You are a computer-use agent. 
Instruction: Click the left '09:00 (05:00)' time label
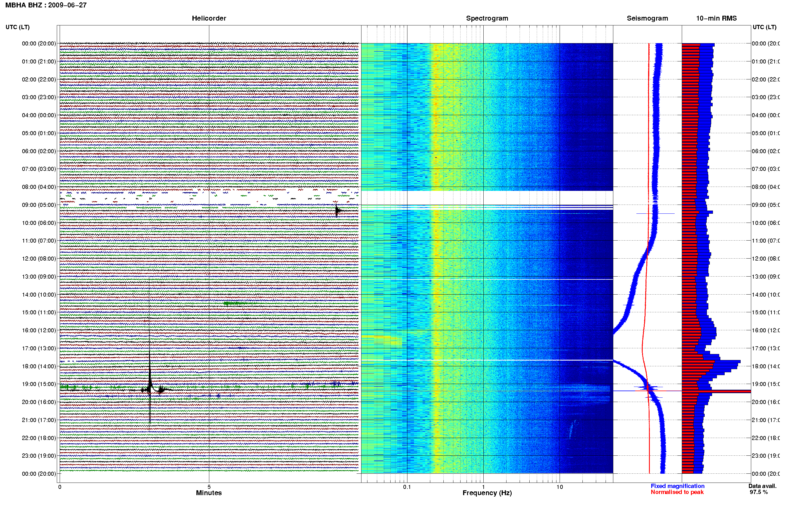coord(39,205)
